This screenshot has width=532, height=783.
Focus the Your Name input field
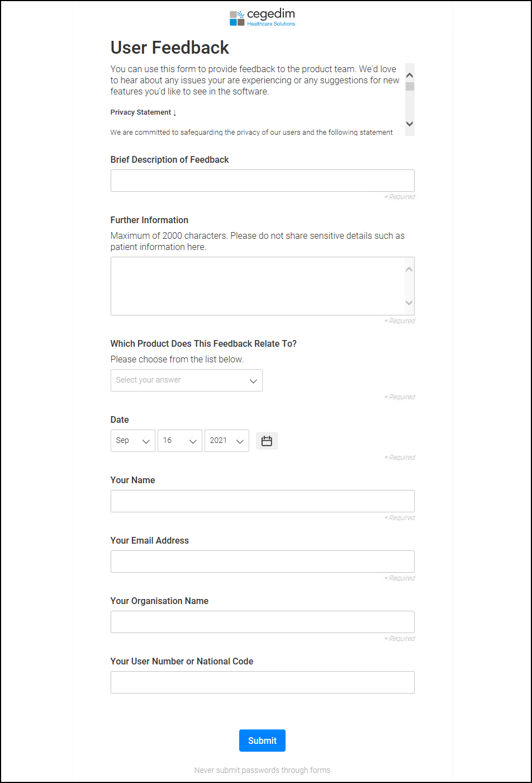coord(262,501)
